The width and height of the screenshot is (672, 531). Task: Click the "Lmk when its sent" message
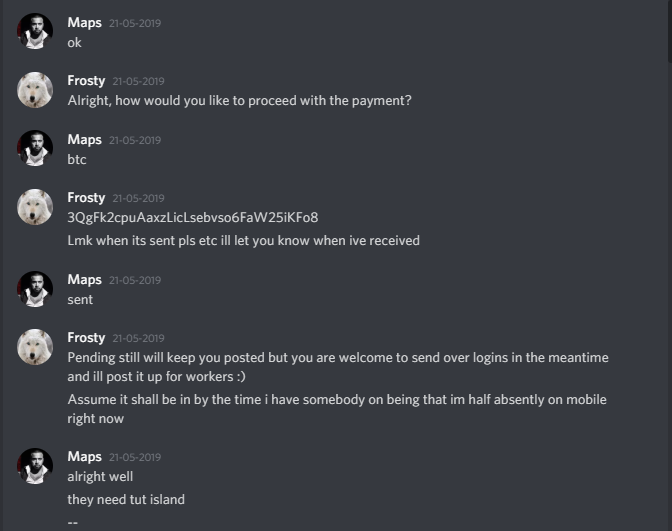pyautogui.click(x=243, y=241)
